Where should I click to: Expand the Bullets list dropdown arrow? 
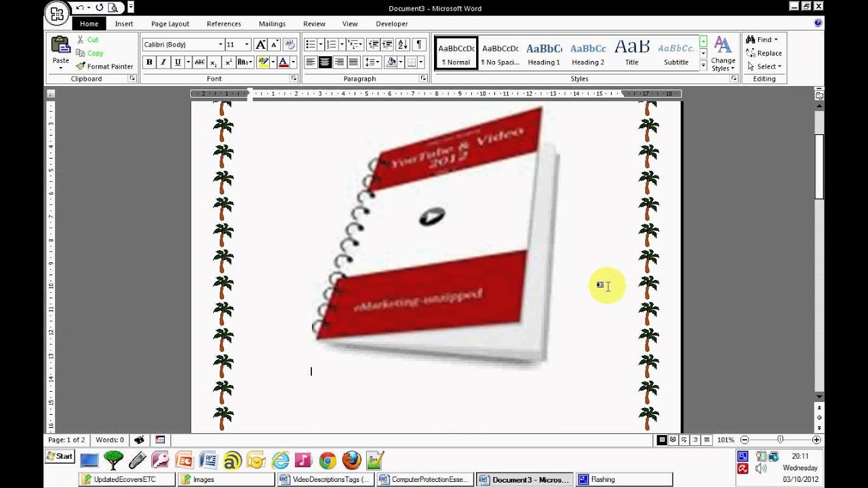(321, 45)
